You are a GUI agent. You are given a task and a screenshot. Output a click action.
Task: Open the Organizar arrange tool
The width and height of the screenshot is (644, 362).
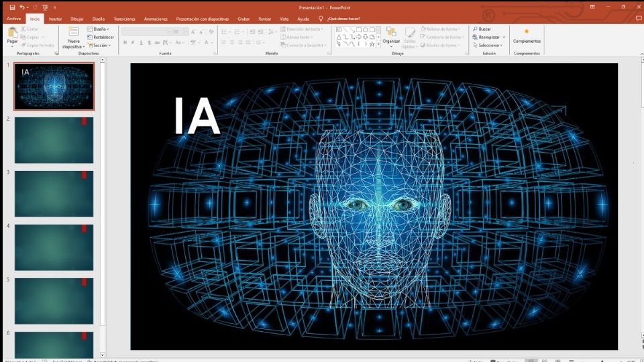click(391, 34)
